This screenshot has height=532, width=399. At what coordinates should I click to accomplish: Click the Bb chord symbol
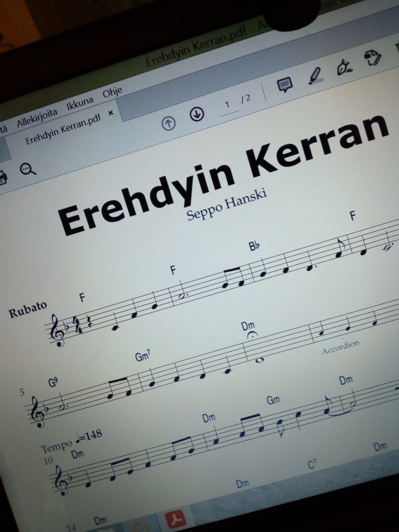point(254,246)
